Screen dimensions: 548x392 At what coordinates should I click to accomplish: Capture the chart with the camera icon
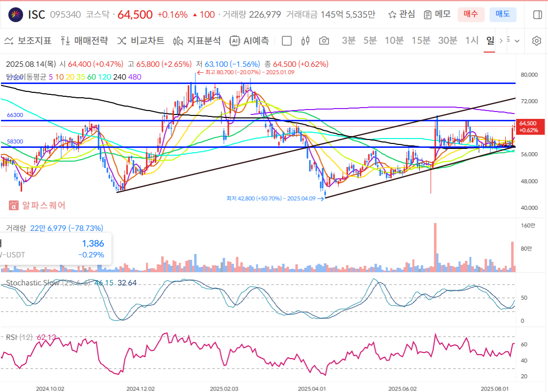pos(324,41)
